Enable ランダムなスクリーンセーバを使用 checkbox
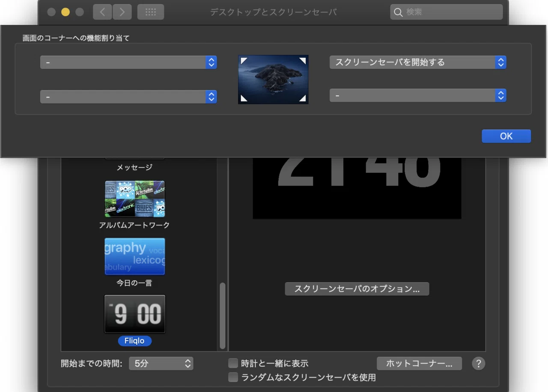Image resolution: width=548 pixels, height=392 pixels. click(x=233, y=377)
